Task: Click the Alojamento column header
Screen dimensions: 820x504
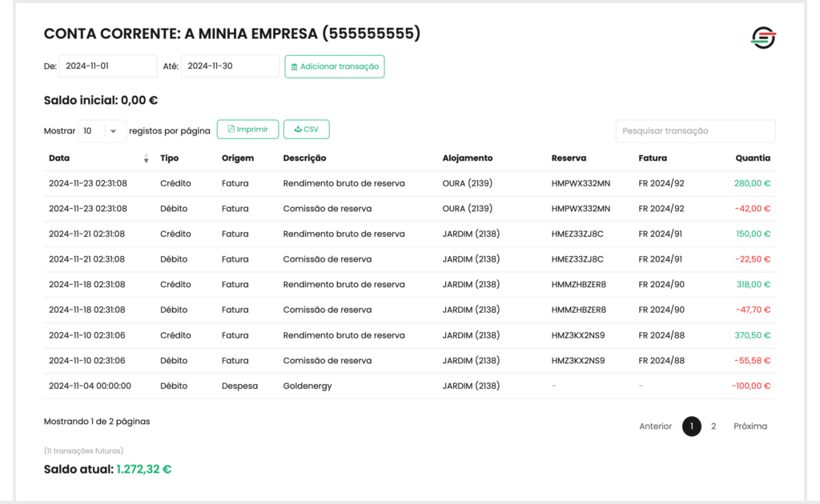Action: click(468, 158)
